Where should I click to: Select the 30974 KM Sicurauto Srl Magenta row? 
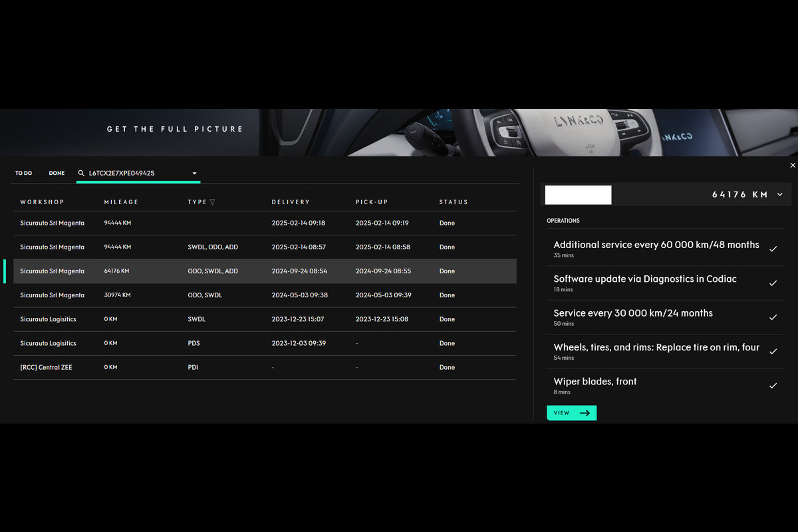coord(265,295)
